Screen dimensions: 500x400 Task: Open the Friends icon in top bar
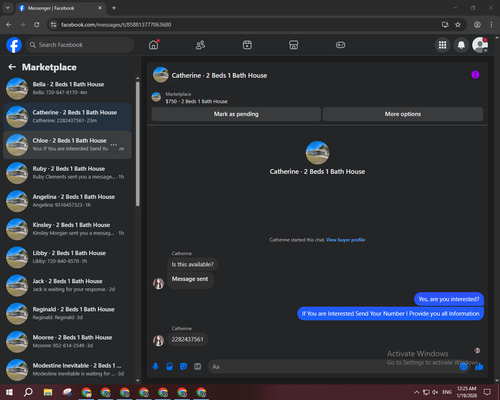coord(200,45)
